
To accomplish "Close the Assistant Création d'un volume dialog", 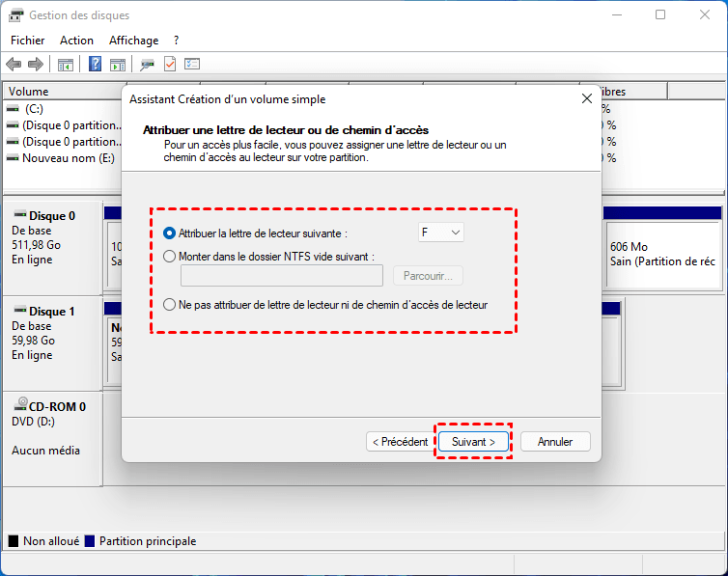I will (587, 98).
